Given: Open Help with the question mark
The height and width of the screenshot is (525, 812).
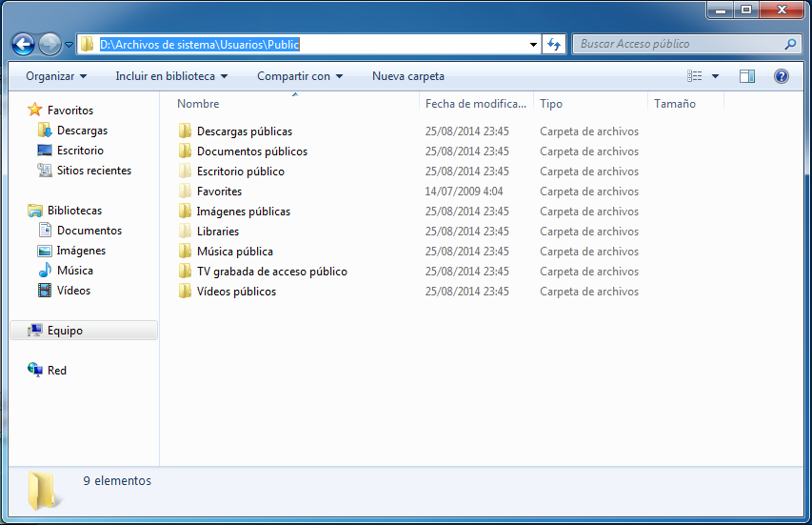Looking at the screenshot, I should coord(781,76).
